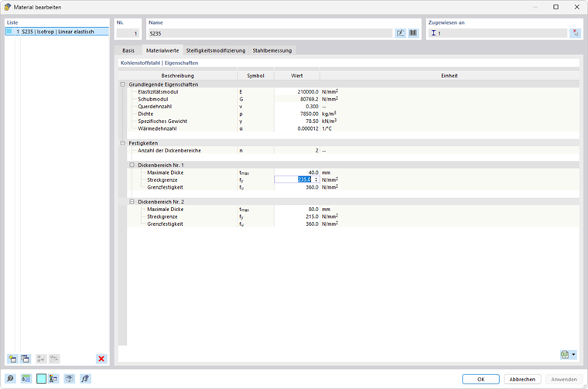Click the Beschreibung column header
The height and width of the screenshot is (389, 588).
point(178,76)
